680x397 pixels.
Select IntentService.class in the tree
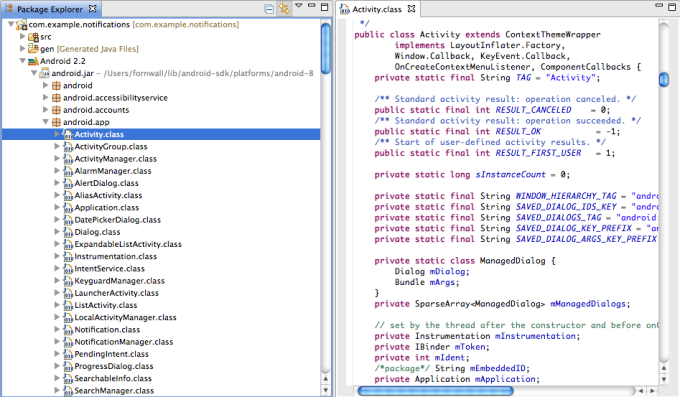110,269
